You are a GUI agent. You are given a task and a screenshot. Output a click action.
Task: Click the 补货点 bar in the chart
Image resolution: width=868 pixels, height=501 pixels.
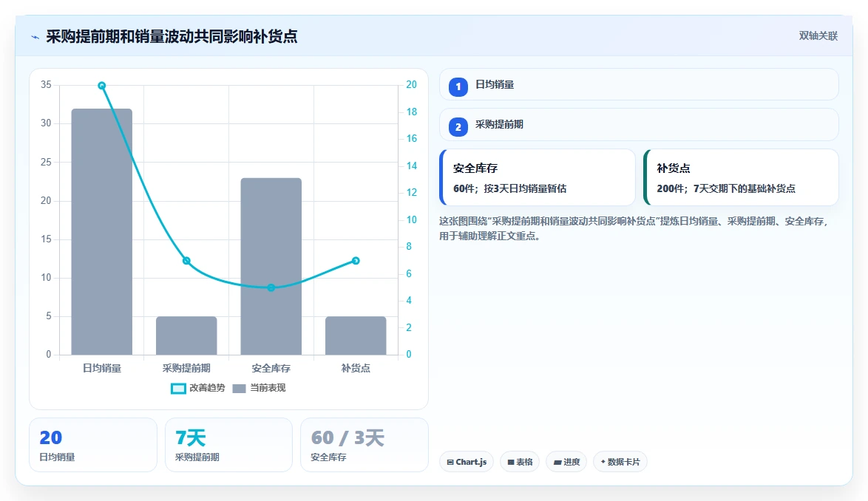click(x=356, y=335)
